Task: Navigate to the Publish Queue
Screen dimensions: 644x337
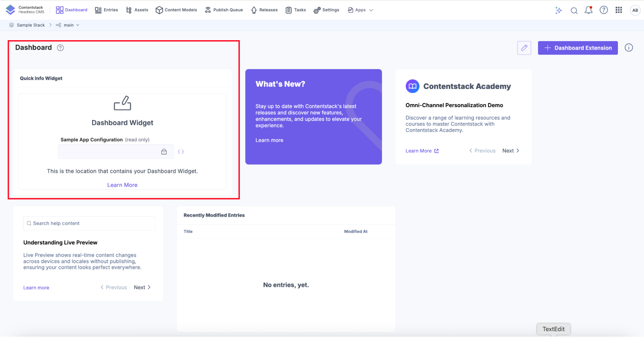Action: click(224, 10)
